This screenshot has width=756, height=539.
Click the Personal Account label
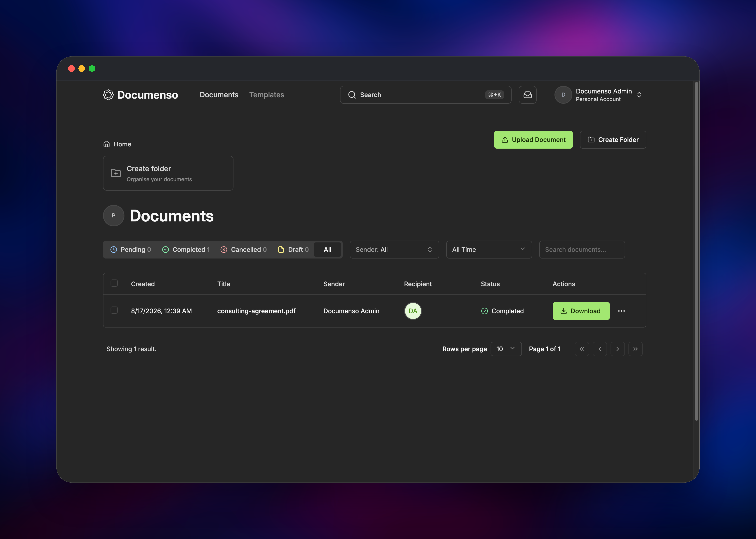(x=598, y=99)
